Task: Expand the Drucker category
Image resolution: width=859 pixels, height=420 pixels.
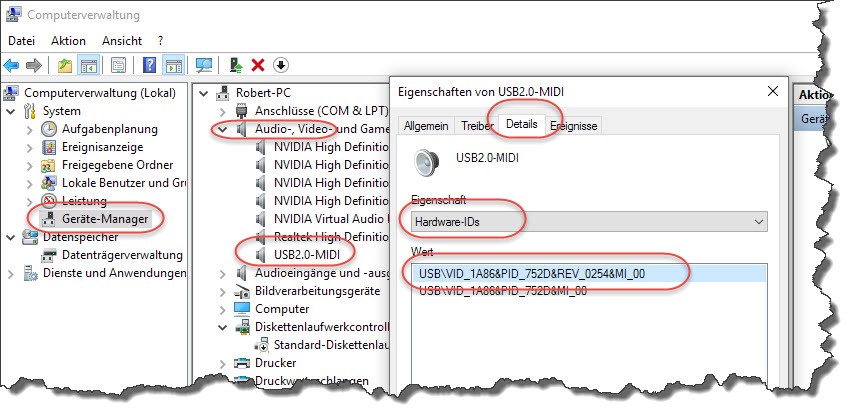Action: point(222,363)
